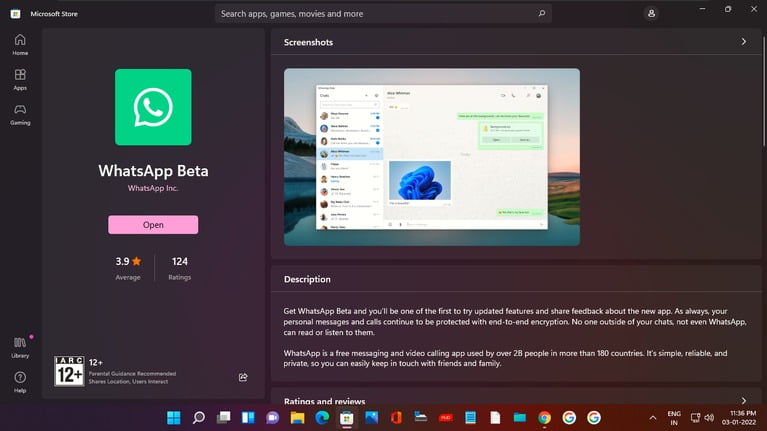Open the user account profile icon
767x431 pixels.
[651, 14]
